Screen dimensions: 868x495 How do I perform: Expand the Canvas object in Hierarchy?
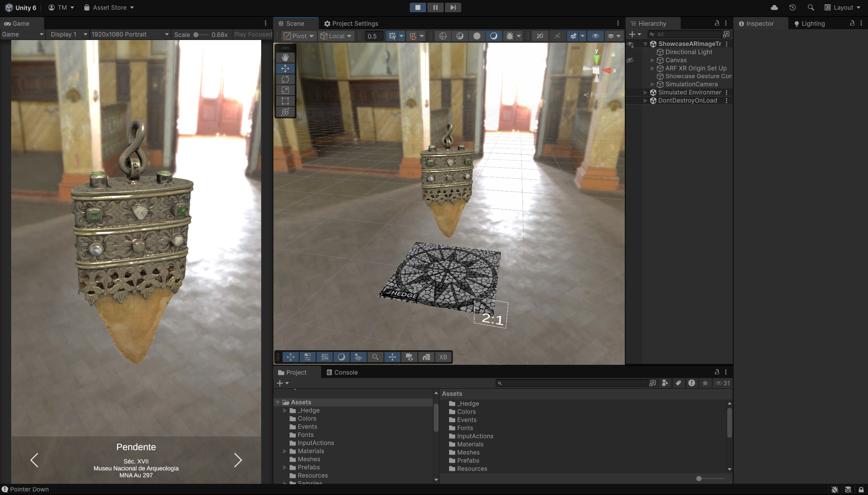pos(652,60)
